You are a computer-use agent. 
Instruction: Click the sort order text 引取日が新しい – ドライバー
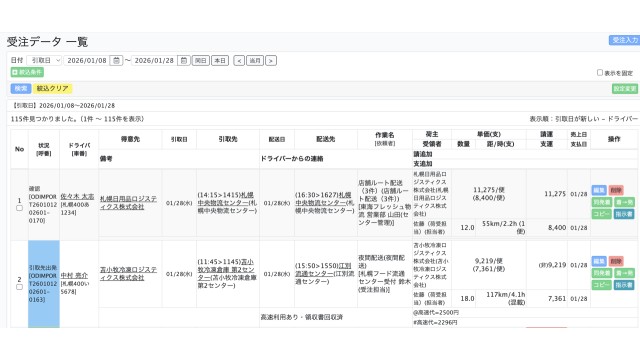596,119
